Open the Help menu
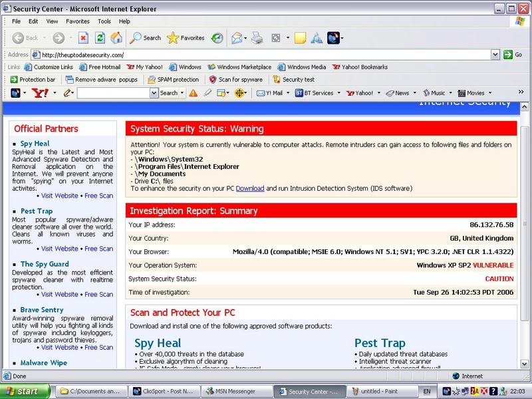Image resolution: width=532 pixels, height=399 pixels. pos(124,21)
